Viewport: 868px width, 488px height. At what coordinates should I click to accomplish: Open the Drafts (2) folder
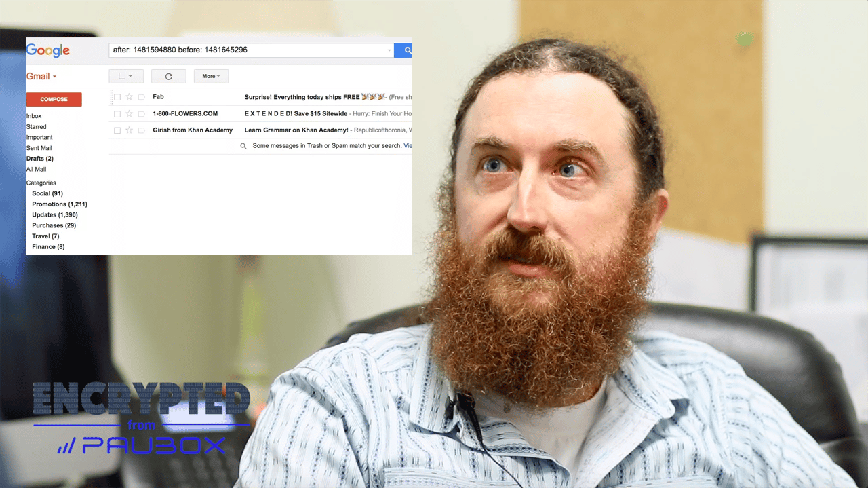pyautogui.click(x=39, y=159)
